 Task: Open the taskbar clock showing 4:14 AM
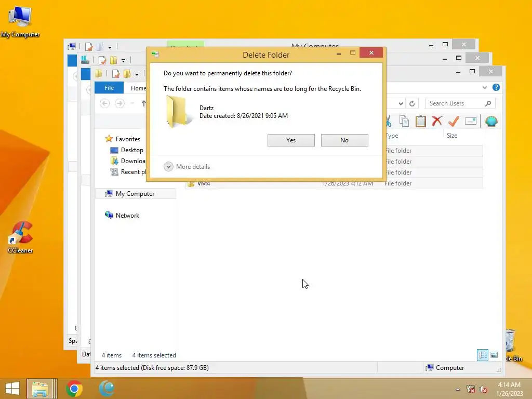pyautogui.click(x=509, y=389)
